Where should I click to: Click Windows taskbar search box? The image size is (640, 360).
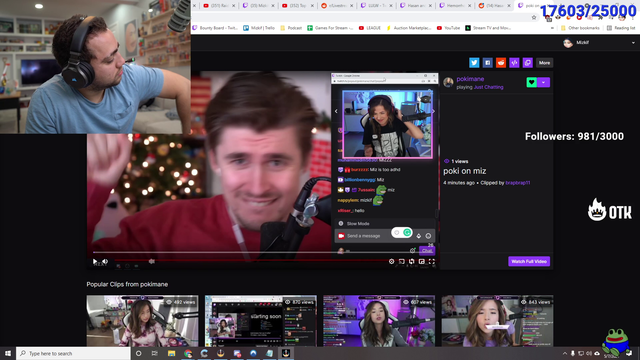click(x=73, y=353)
